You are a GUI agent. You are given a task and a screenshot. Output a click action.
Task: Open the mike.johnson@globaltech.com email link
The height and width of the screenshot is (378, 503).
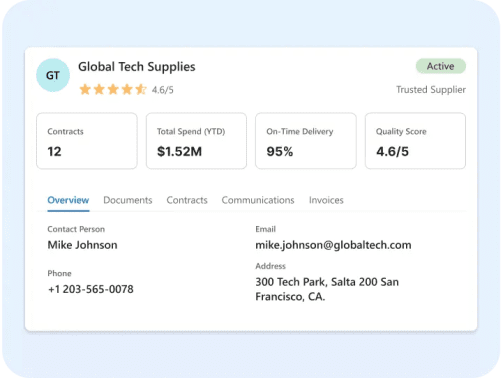tap(333, 245)
